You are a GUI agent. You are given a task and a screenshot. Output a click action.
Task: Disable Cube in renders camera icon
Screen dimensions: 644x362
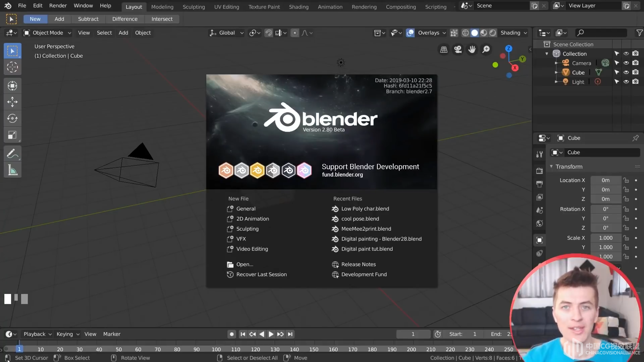[x=635, y=72]
